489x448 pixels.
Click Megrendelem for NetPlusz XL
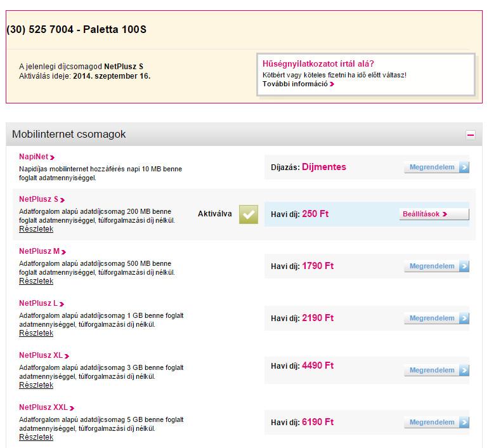pos(436,371)
